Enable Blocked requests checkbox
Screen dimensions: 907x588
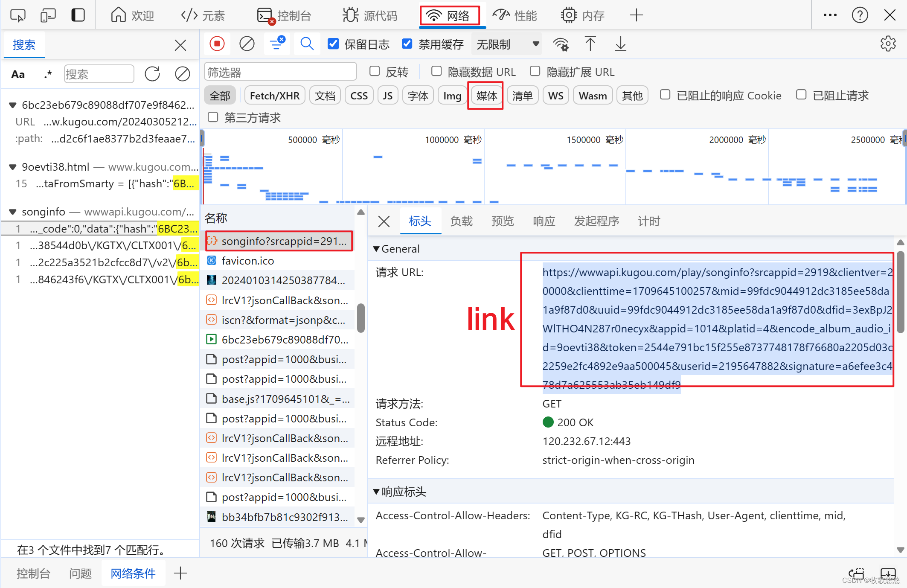point(801,95)
